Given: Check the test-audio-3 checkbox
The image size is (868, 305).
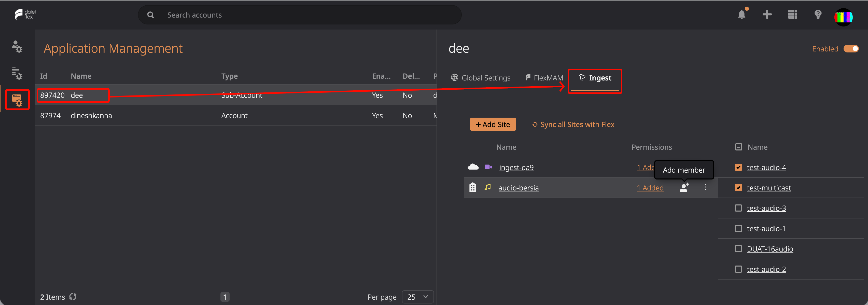Looking at the screenshot, I should click(738, 208).
